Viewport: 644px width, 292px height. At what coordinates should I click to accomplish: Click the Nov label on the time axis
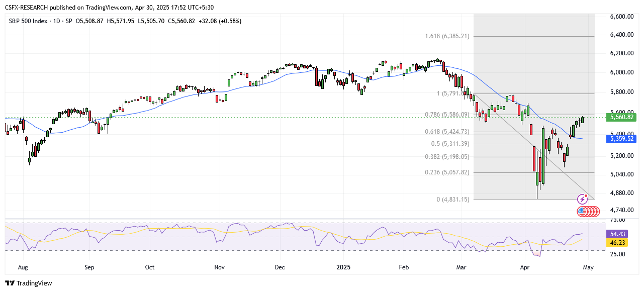[x=219, y=267]
